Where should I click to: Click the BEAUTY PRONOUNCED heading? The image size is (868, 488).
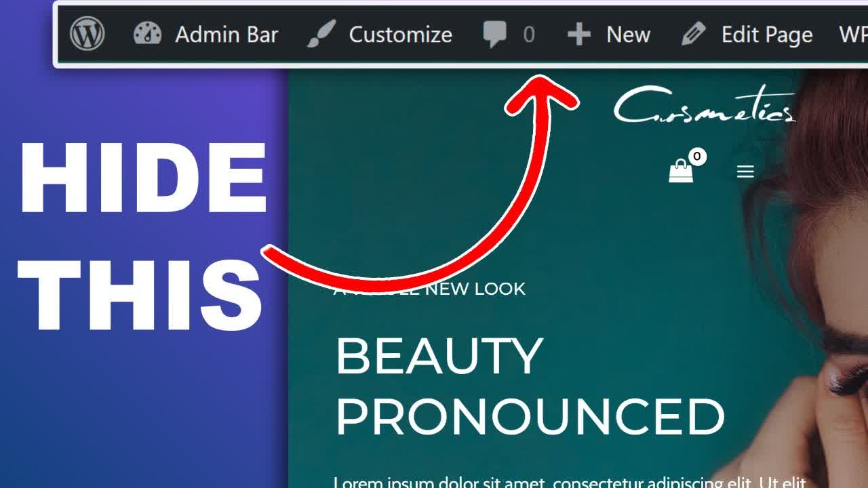coord(530,386)
